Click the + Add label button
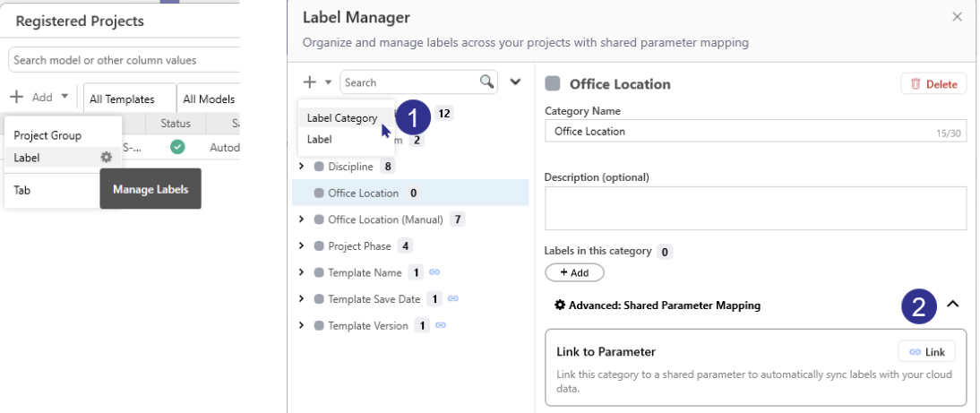Viewport: 980px width, 413px height. point(574,272)
